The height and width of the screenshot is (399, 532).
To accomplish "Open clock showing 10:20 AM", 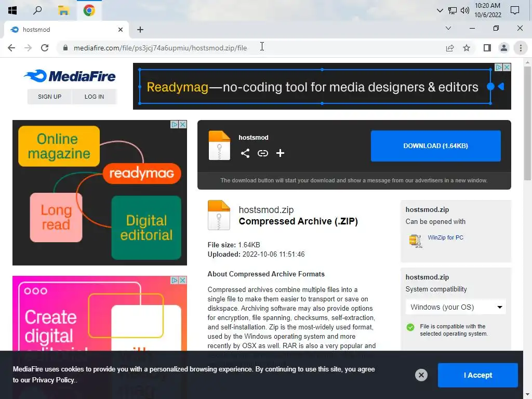I will (487, 10).
